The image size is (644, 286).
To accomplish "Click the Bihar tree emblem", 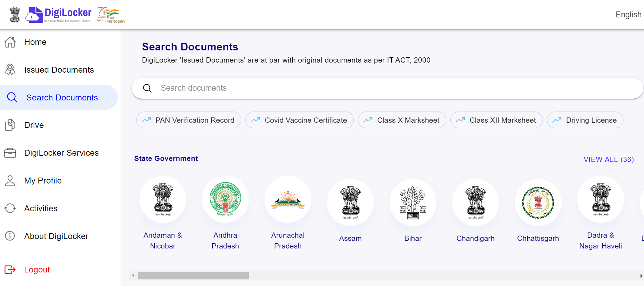I will coord(413,203).
